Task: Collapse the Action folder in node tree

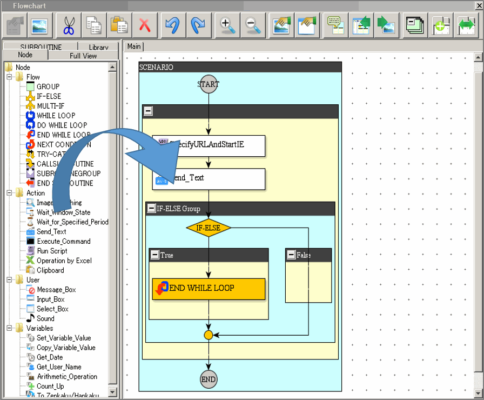Action: point(9,193)
